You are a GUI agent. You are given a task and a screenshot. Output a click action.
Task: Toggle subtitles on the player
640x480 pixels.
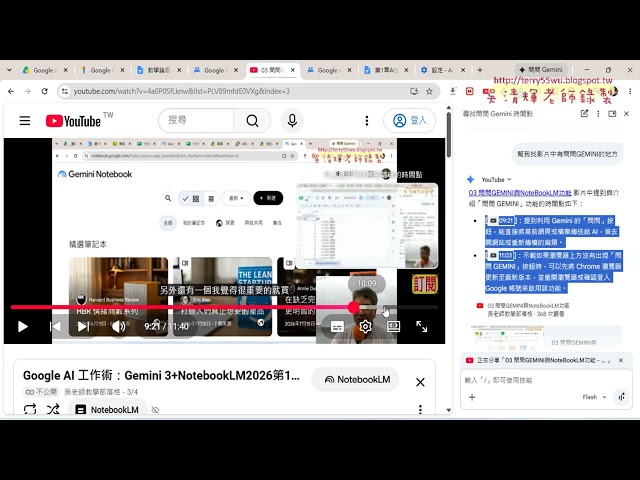click(x=337, y=327)
